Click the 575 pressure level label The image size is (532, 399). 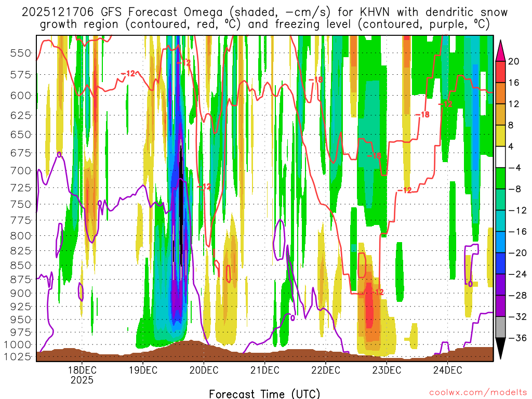point(21,75)
